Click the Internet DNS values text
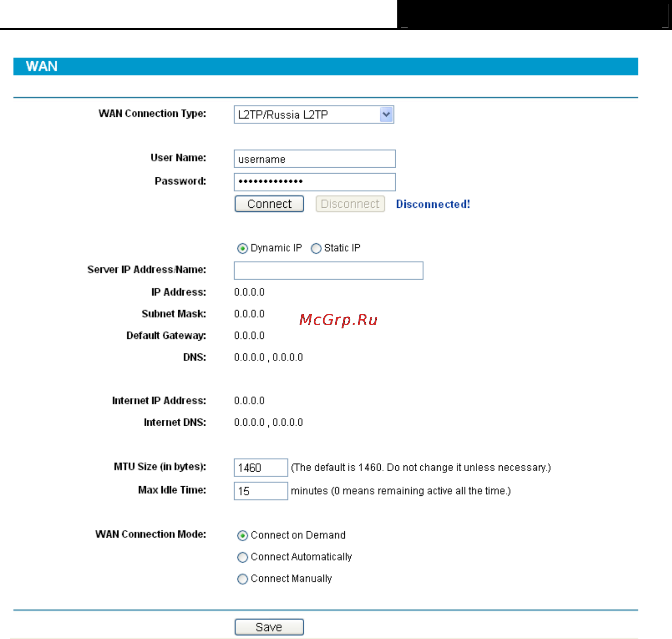 [268, 423]
